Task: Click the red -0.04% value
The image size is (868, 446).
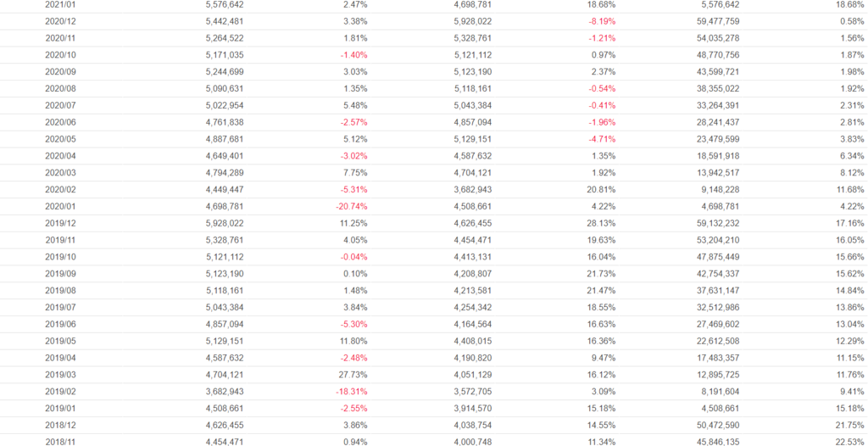Action: [353, 257]
